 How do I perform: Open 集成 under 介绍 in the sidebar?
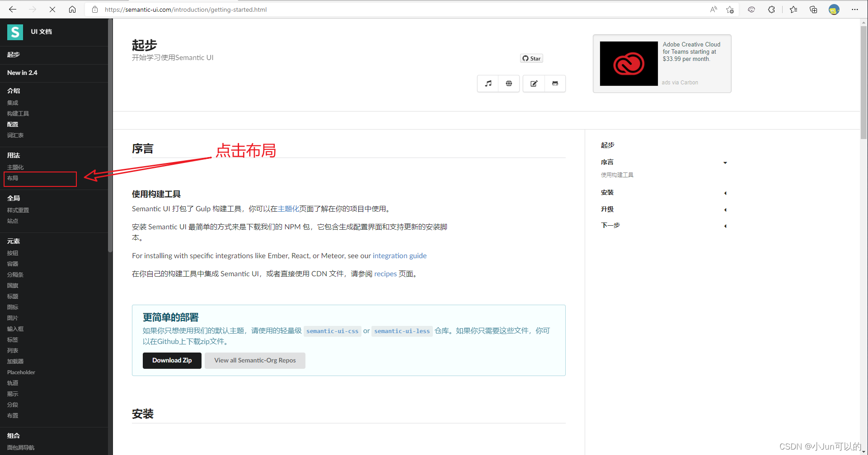(13, 103)
